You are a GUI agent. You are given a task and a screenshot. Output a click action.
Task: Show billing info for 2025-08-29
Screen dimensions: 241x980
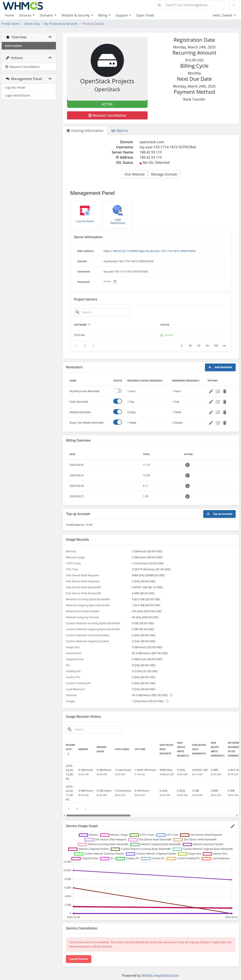tap(187, 475)
